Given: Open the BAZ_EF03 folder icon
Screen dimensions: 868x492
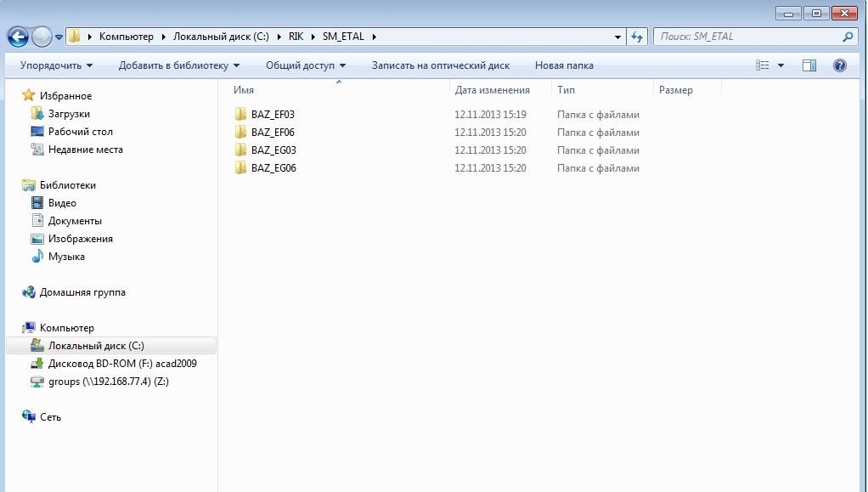Looking at the screenshot, I should point(240,115).
